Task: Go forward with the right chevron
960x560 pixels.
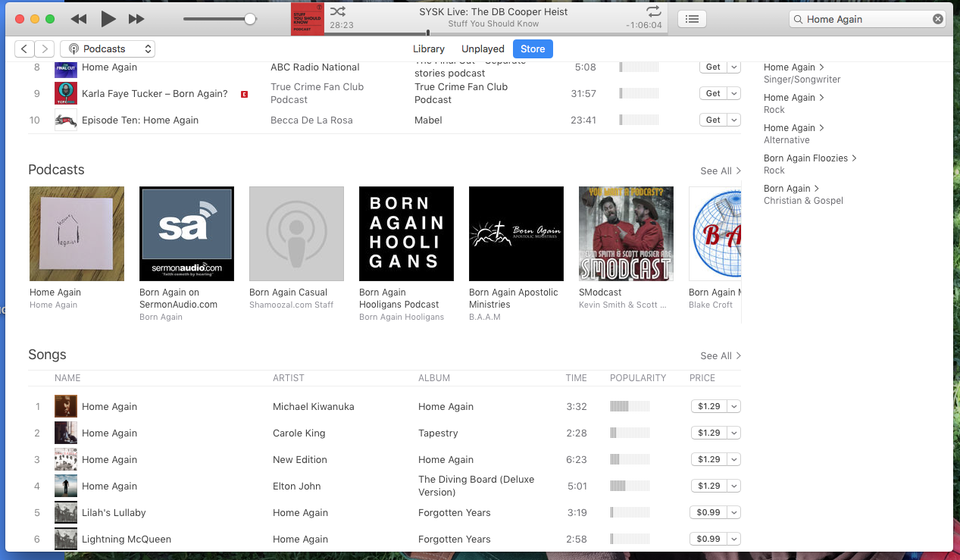Action: click(45, 49)
